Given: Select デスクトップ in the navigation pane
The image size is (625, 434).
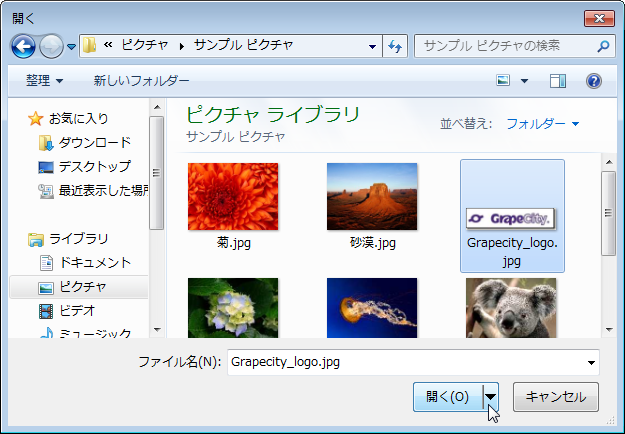Looking at the screenshot, I should [94, 166].
